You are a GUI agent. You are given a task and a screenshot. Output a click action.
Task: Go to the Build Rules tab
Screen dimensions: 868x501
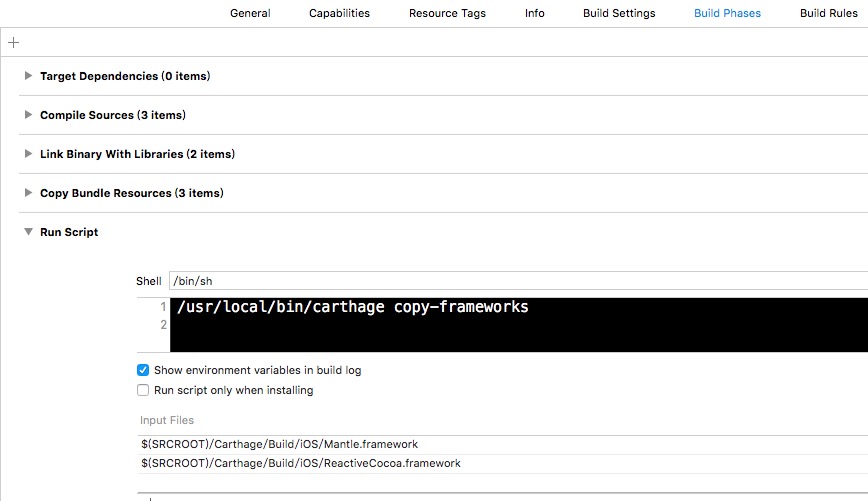coord(828,13)
